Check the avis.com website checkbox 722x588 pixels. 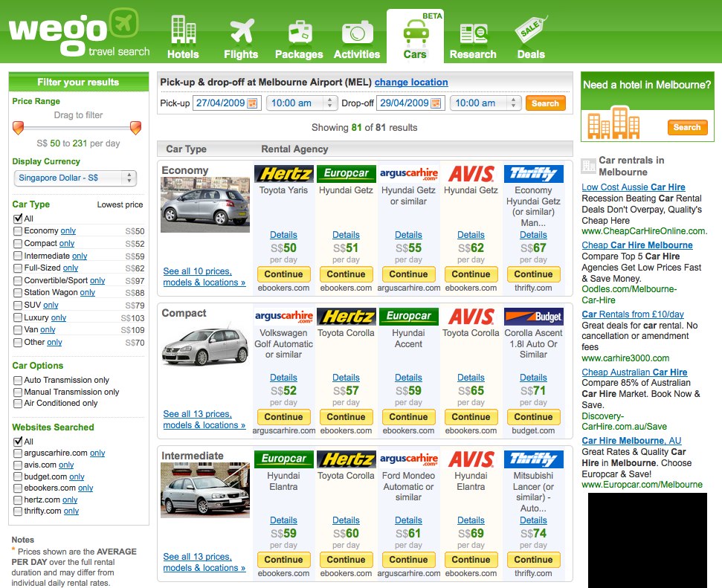pos(18,465)
